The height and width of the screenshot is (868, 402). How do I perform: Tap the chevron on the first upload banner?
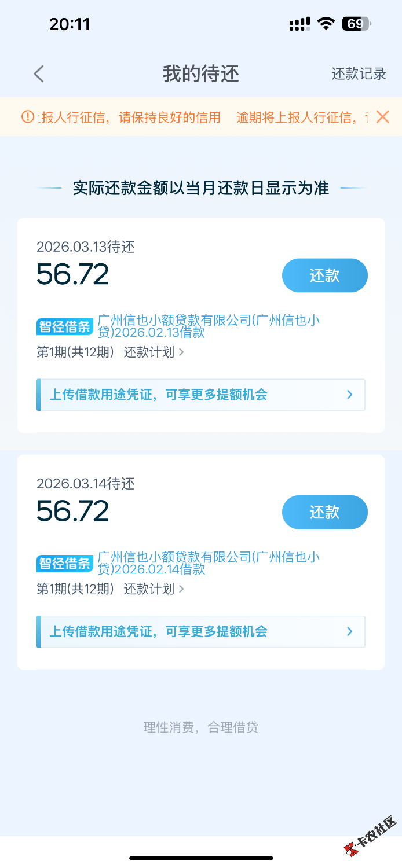(349, 395)
